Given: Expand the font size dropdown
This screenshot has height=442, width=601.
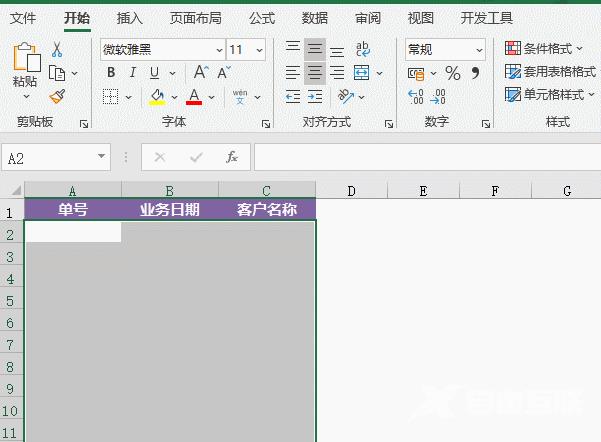Looking at the screenshot, I should 260,49.
